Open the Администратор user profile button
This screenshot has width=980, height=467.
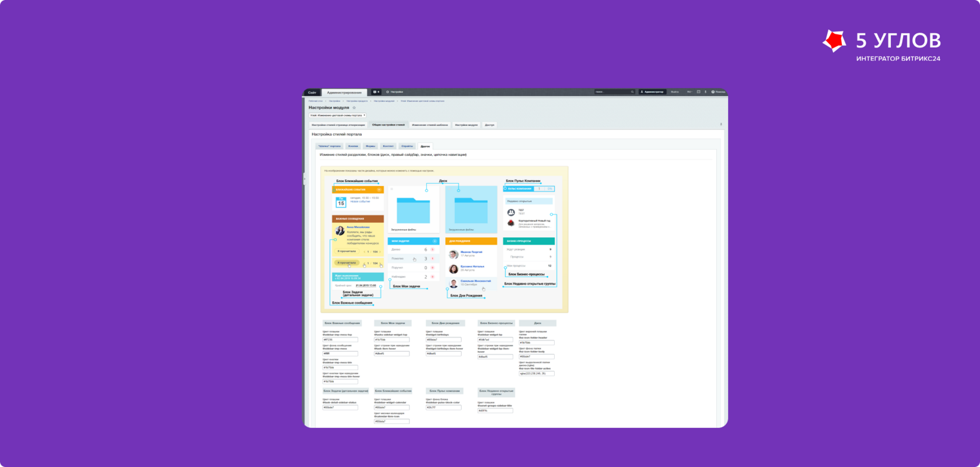pos(652,92)
